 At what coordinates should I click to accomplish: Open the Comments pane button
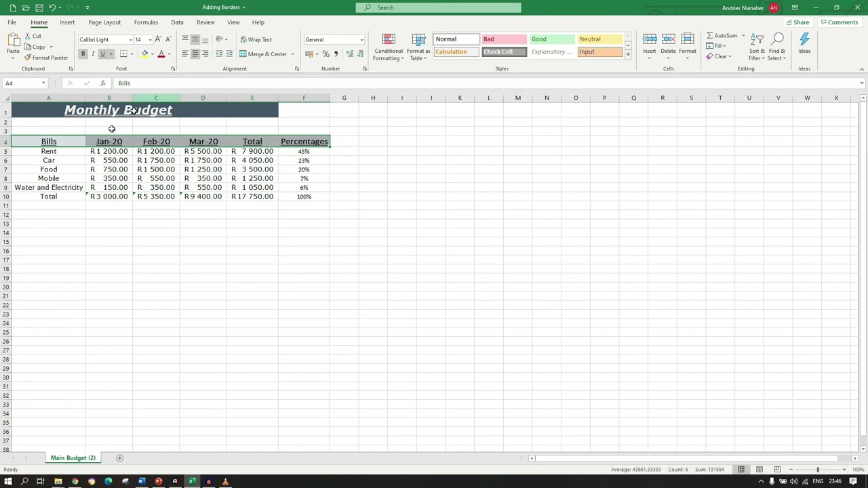[x=839, y=22]
